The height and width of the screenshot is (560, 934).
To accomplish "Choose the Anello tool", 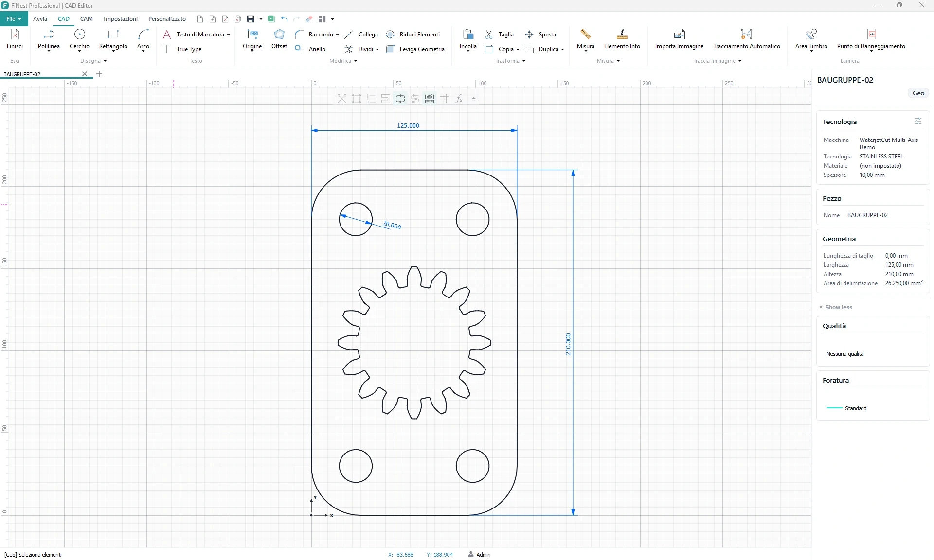I will click(x=310, y=49).
